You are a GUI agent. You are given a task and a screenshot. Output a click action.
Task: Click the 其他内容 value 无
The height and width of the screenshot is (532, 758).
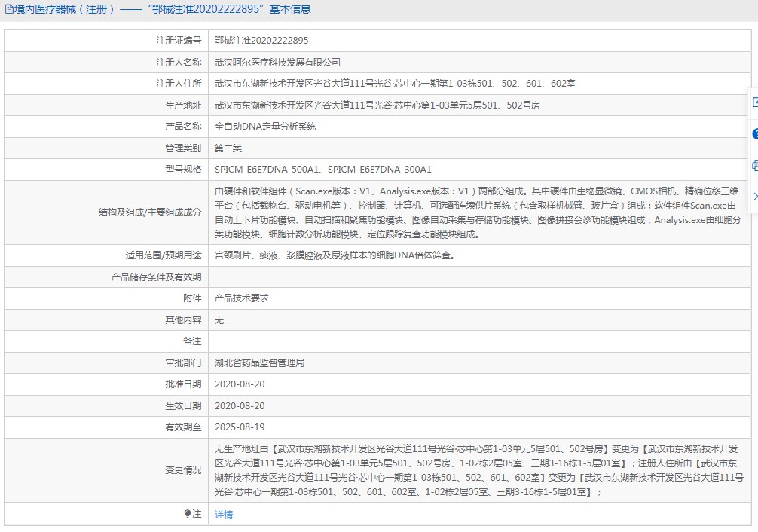219,320
